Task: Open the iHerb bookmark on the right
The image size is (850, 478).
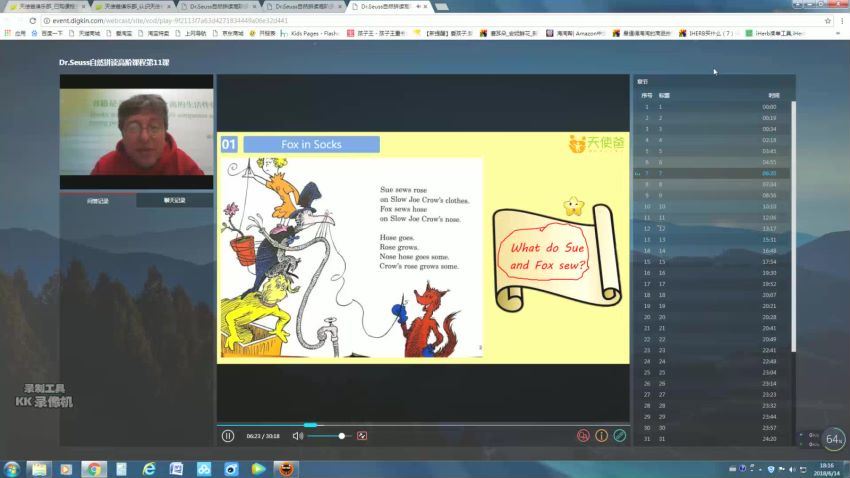Action: 775,34
